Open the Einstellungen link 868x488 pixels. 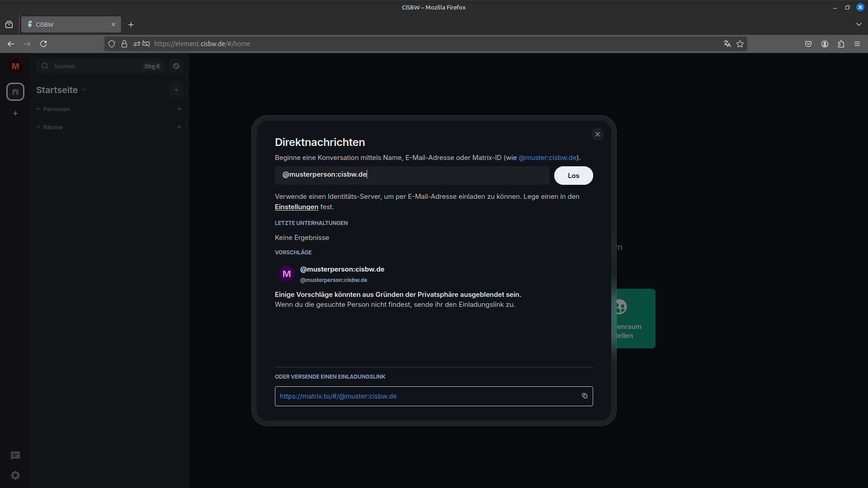pyautogui.click(x=296, y=207)
